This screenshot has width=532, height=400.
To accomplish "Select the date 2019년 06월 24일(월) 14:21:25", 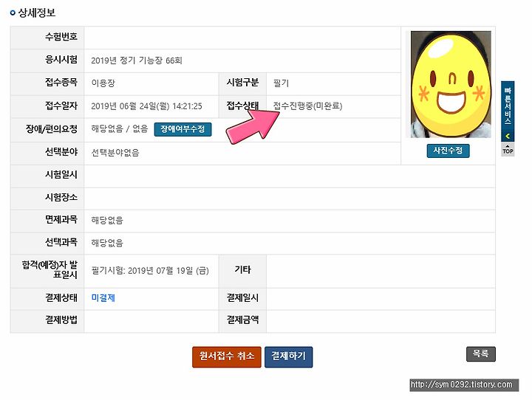I will [146, 106].
